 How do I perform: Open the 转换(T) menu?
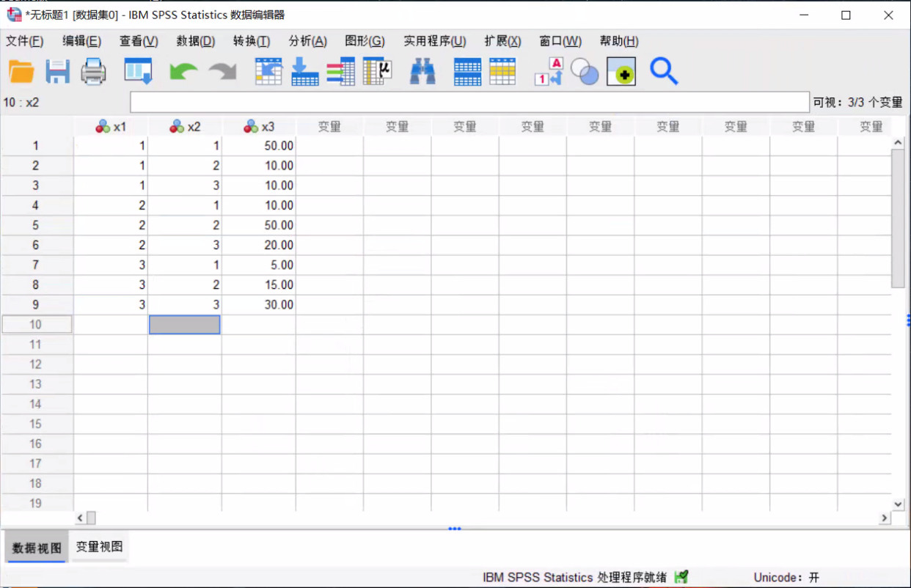(252, 41)
